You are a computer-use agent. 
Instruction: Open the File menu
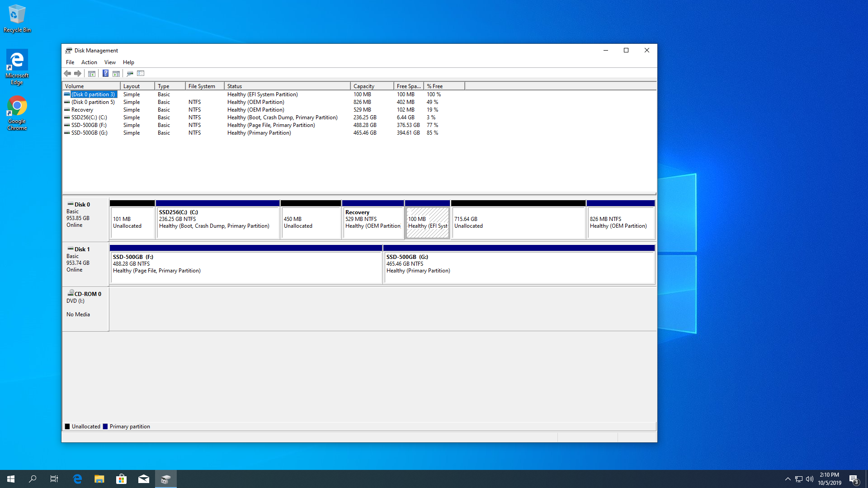[70, 62]
